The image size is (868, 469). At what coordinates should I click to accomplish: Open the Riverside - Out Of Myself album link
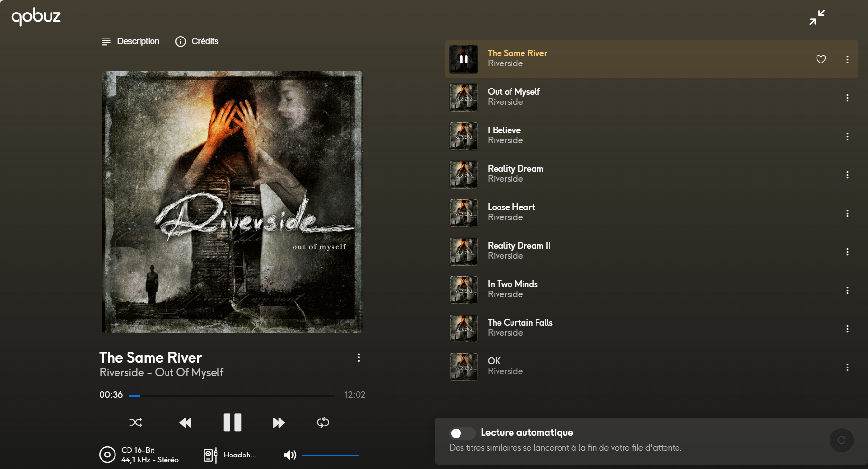pyautogui.click(x=161, y=372)
